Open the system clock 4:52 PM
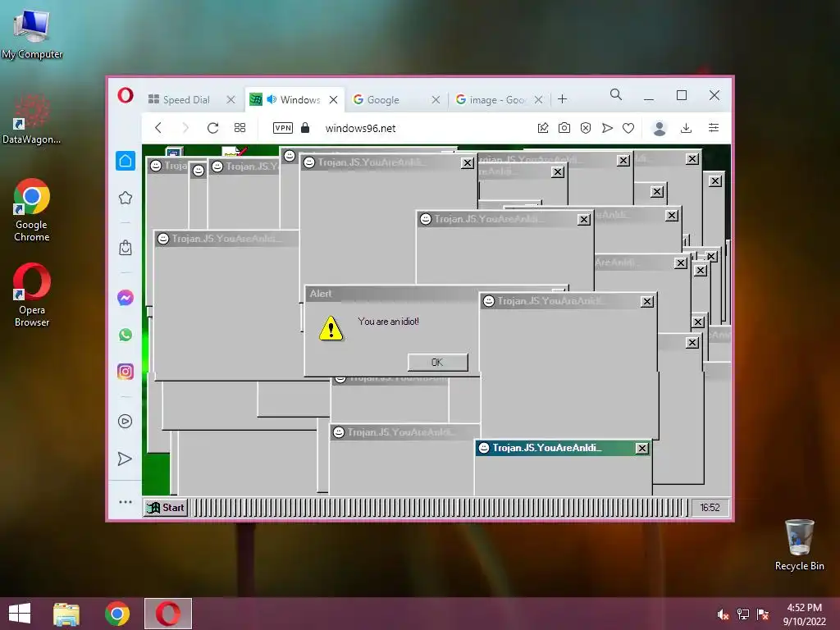Viewport: 840px width, 630px height. (x=804, y=614)
